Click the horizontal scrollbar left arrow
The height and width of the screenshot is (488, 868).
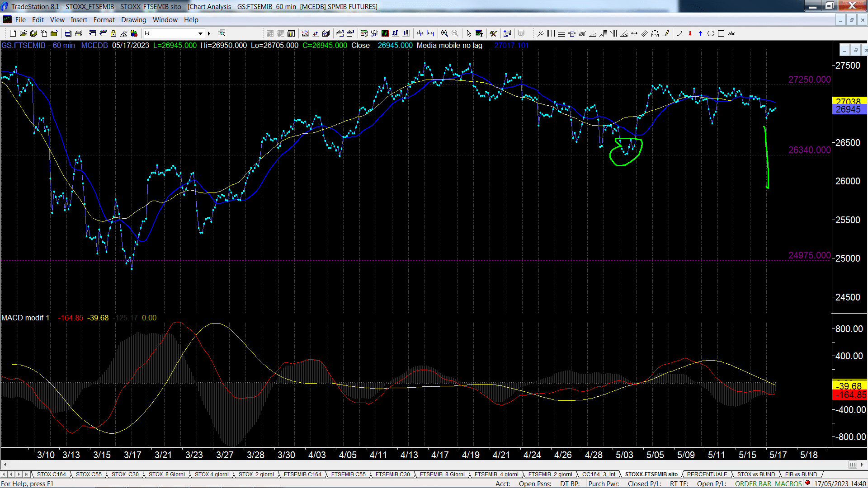point(5,465)
